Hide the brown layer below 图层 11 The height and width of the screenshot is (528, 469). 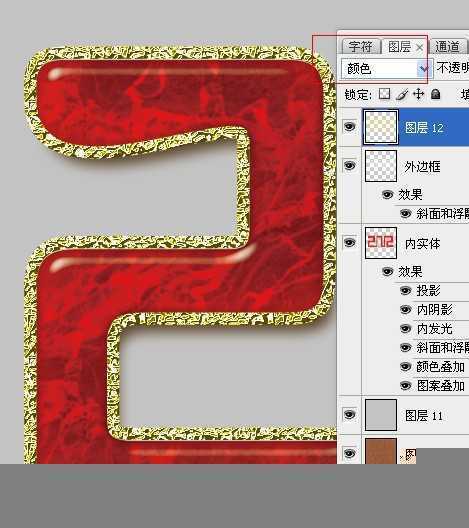(349, 454)
